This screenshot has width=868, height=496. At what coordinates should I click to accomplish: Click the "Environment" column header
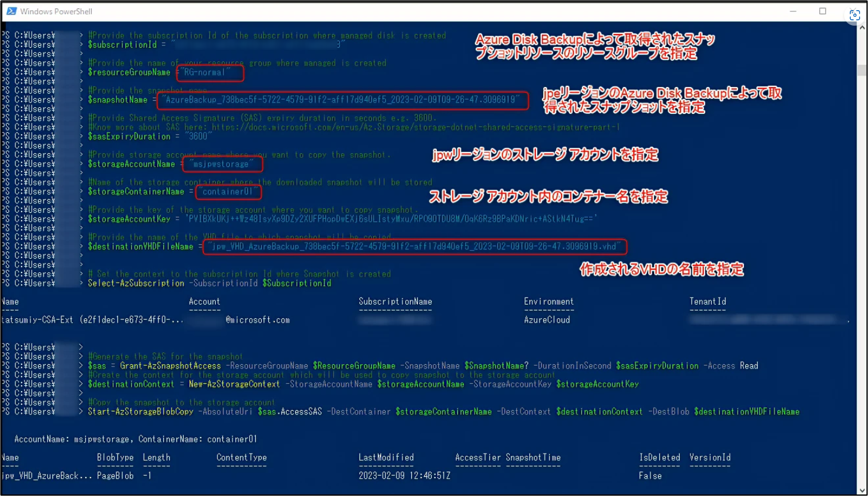click(x=548, y=302)
